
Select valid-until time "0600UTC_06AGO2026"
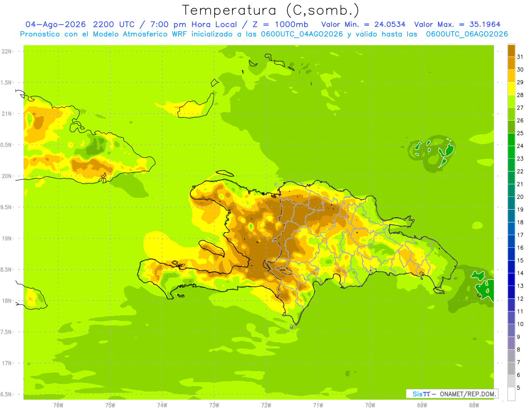[466, 34]
